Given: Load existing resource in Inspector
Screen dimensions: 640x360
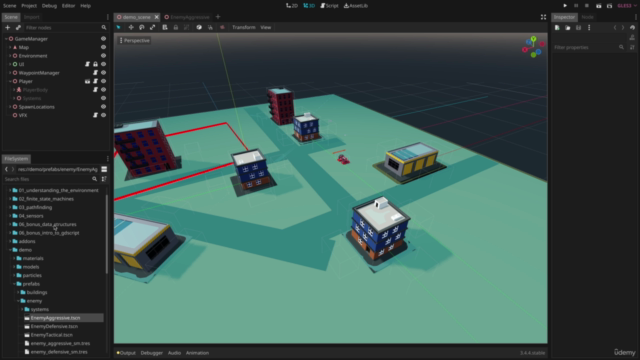Looking at the screenshot, I should (x=568, y=28).
